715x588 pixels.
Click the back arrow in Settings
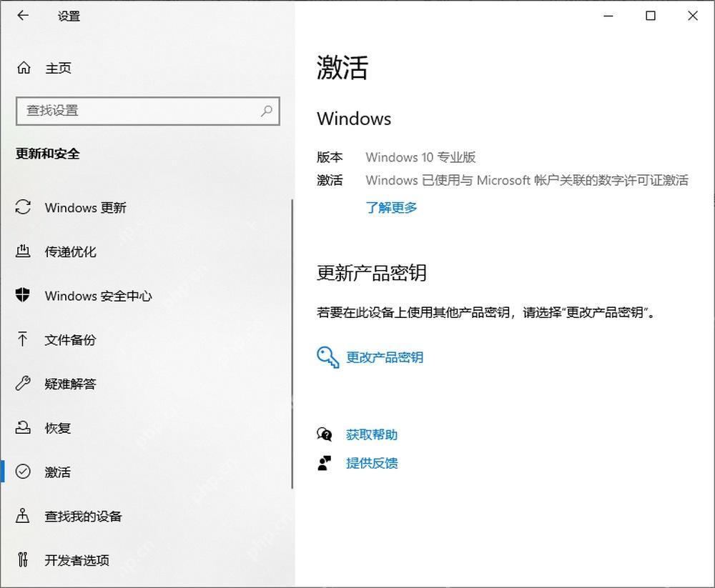[23, 16]
